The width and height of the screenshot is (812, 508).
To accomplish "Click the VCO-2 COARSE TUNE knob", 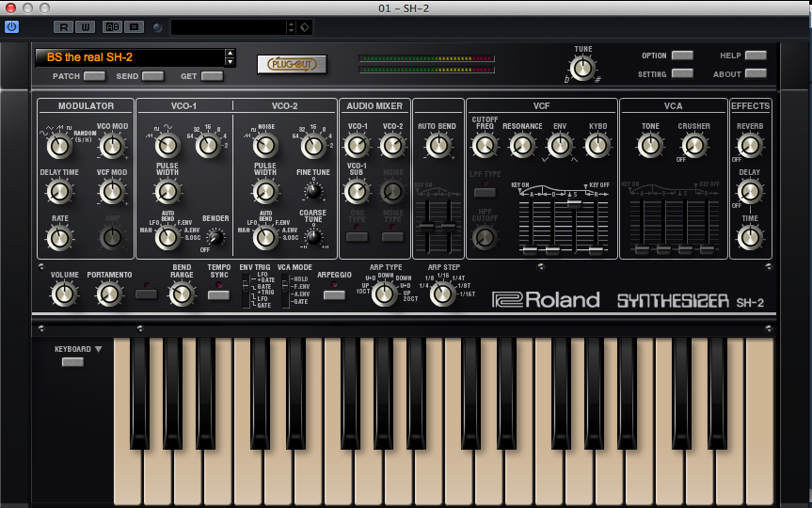I will click(x=312, y=237).
